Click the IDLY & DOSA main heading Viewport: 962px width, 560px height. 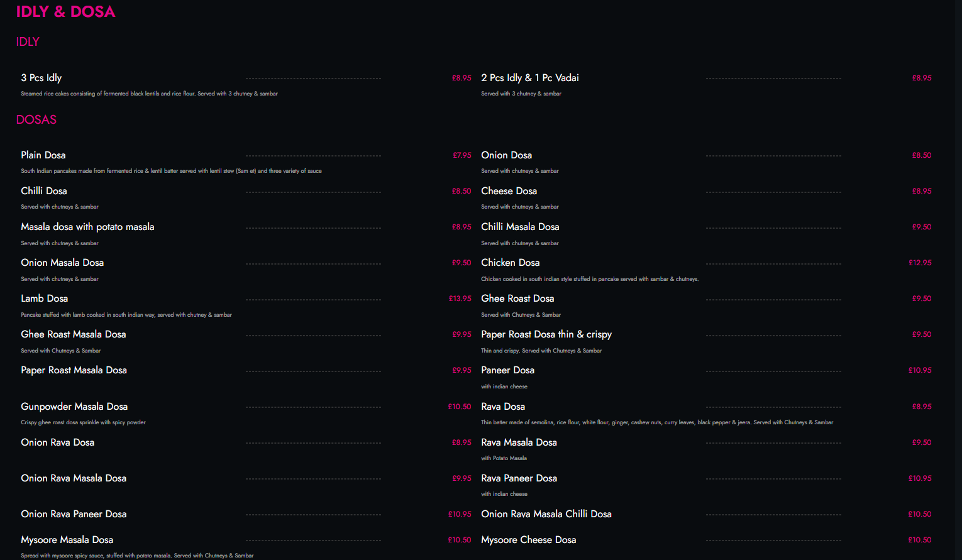point(65,12)
